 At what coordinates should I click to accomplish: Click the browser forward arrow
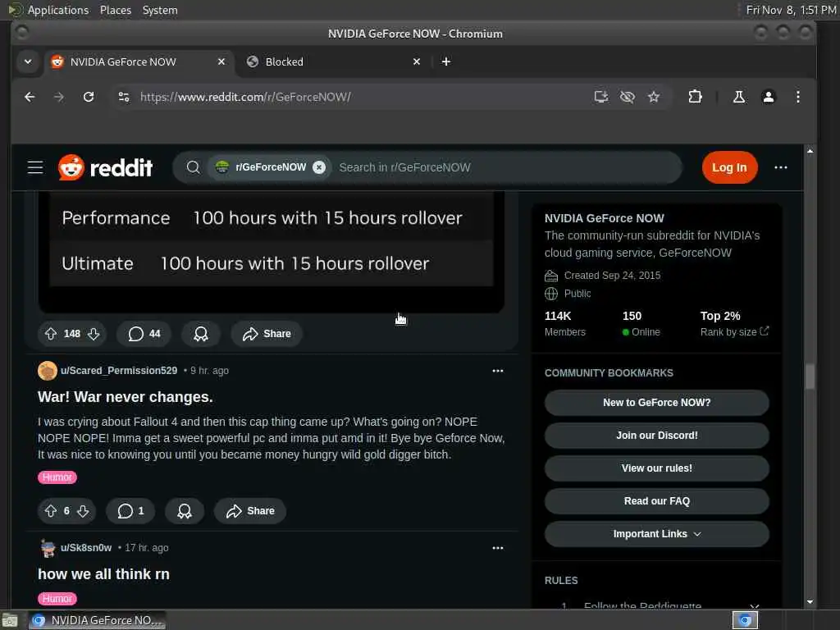point(59,97)
